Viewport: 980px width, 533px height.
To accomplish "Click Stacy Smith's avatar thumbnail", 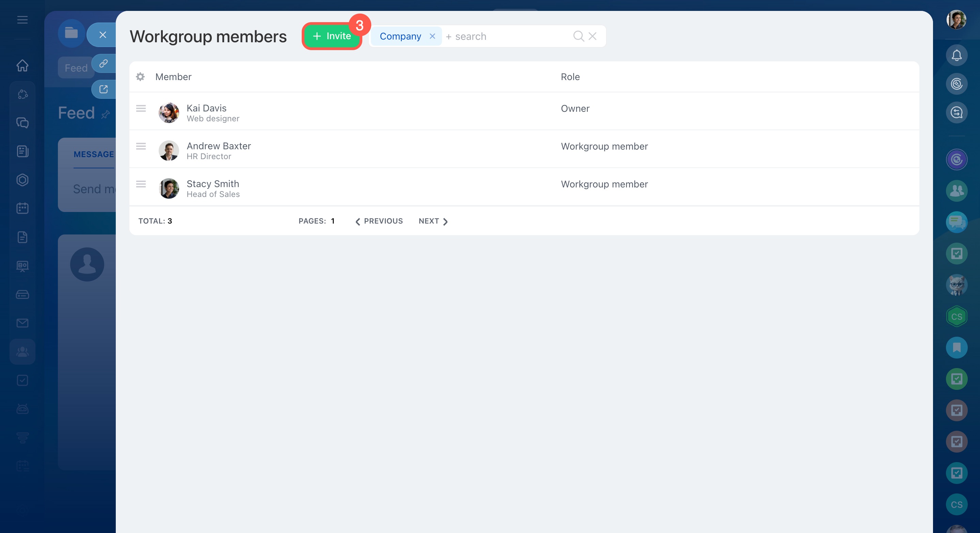I will [169, 188].
